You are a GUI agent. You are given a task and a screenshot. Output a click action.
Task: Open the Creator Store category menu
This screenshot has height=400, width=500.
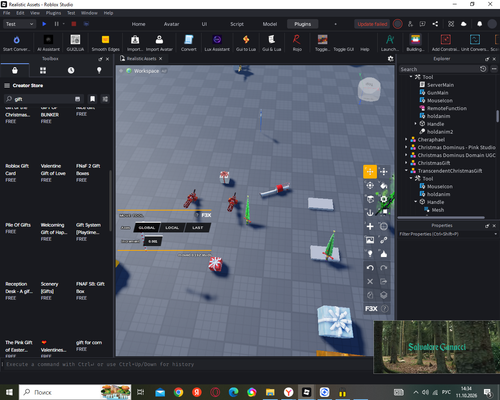(x=7, y=86)
